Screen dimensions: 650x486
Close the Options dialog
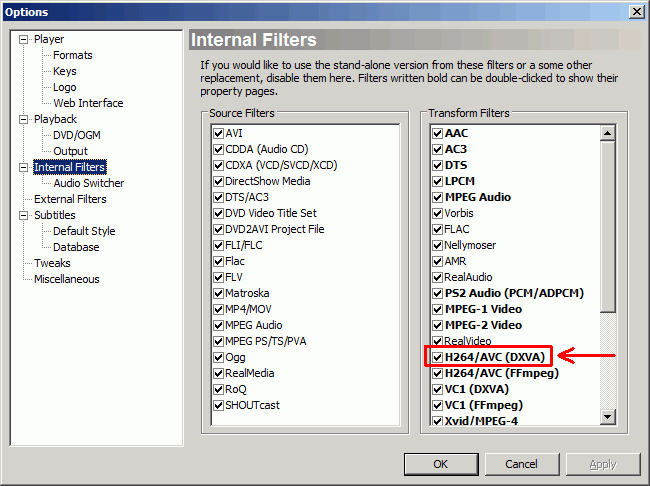[x=636, y=12]
